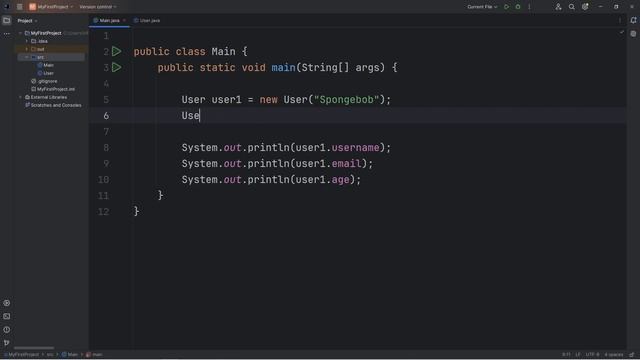Open the Main class in project tree
Screen dimensions: 640x360
click(46, 65)
